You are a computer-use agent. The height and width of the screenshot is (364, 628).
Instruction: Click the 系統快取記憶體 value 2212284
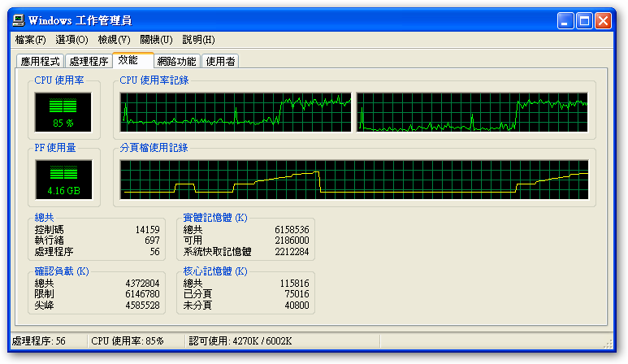(x=292, y=252)
